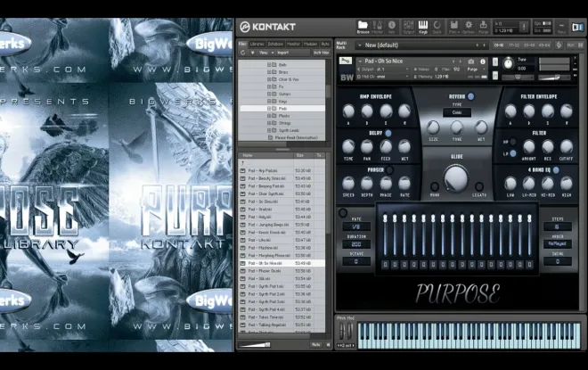The height and width of the screenshot is (370, 588).
Task: Click the Auto button next to speaker
Action: point(315,344)
